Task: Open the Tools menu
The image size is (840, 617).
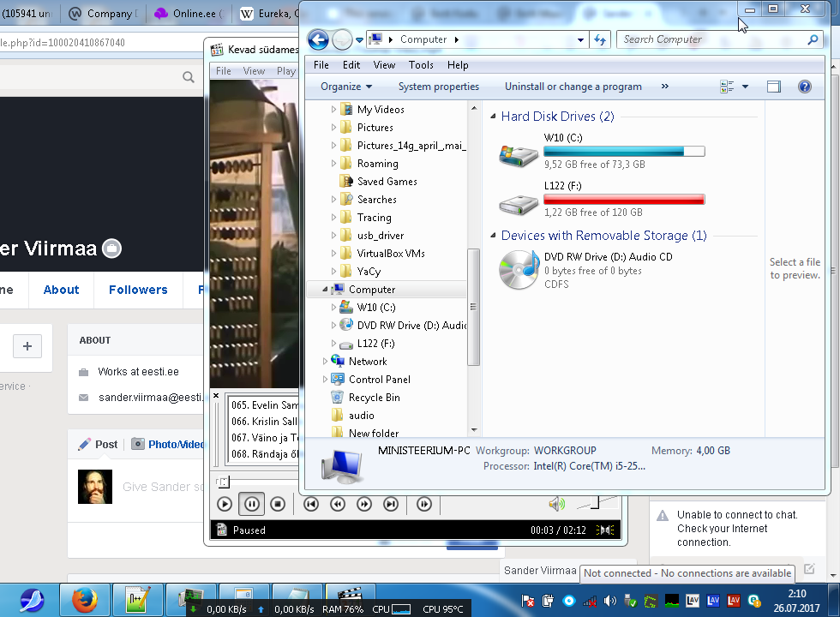Action: 421,65
